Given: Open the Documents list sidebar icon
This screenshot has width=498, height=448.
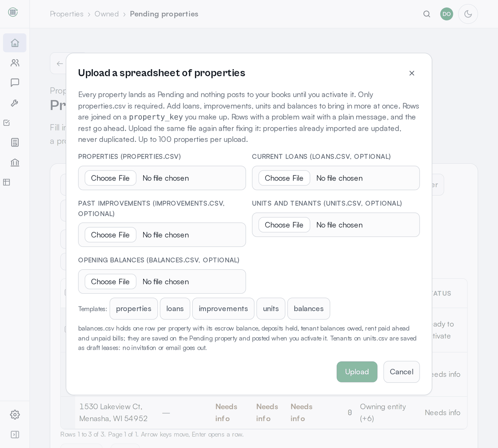Looking at the screenshot, I should (15, 142).
